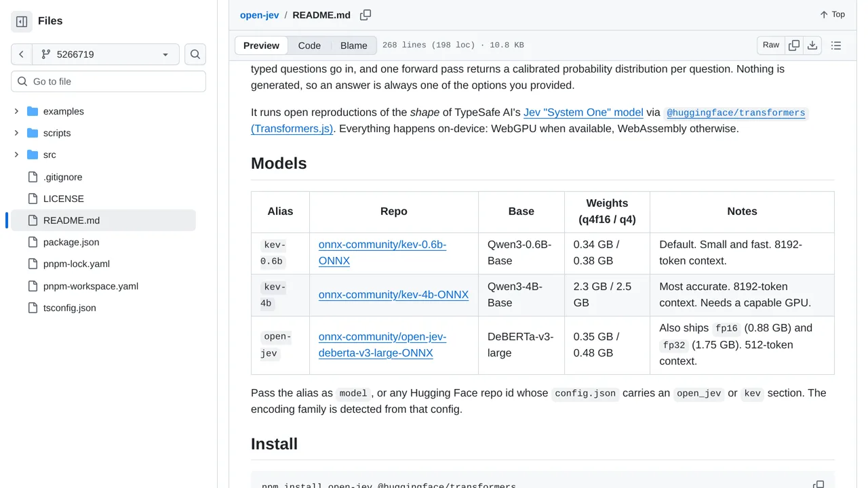This screenshot has height=488, width=868.
Task: Click the Install heading
Action: tap(274, 444)
